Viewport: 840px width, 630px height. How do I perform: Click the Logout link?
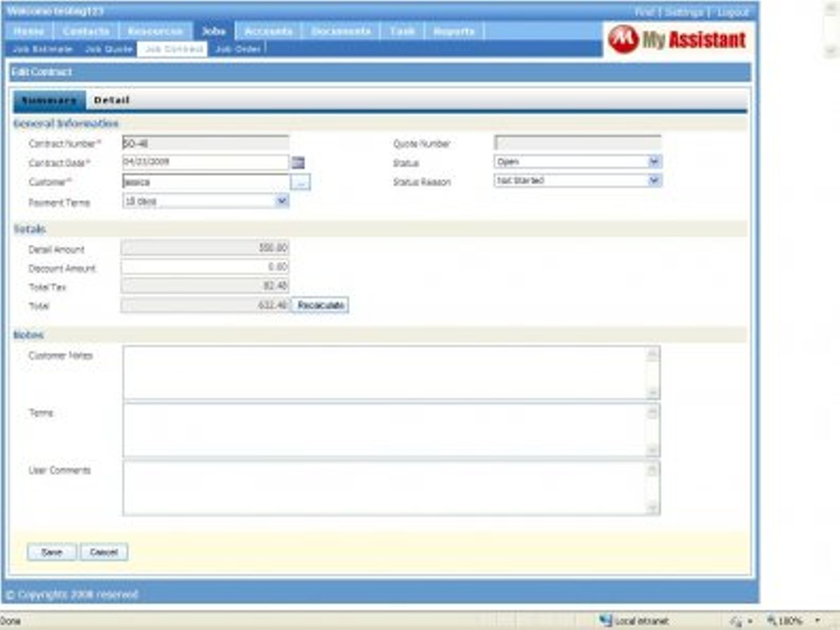pyautogui.click(x=733, y=12)
